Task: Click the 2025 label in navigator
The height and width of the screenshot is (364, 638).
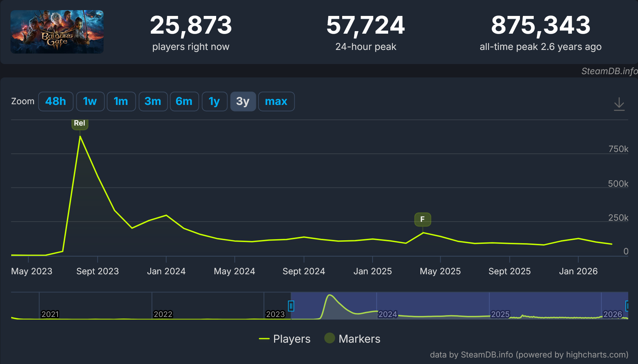Action: click(500, 314)
